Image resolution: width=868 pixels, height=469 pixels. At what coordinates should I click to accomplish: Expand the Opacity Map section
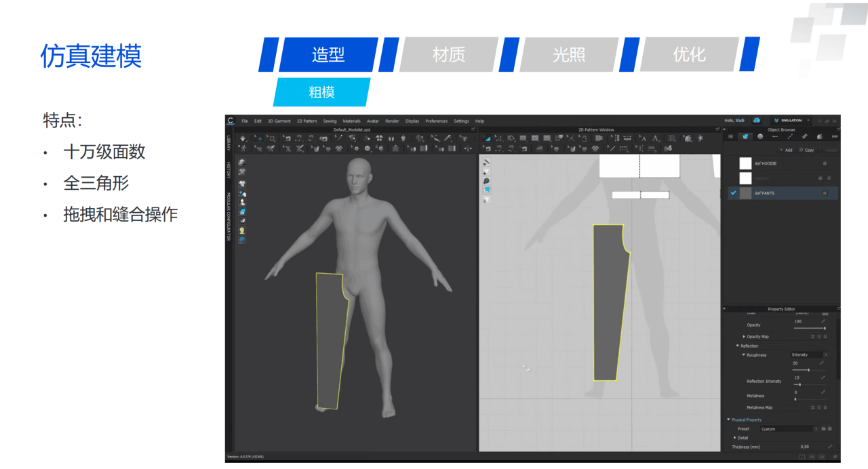(x=744, y=337)
